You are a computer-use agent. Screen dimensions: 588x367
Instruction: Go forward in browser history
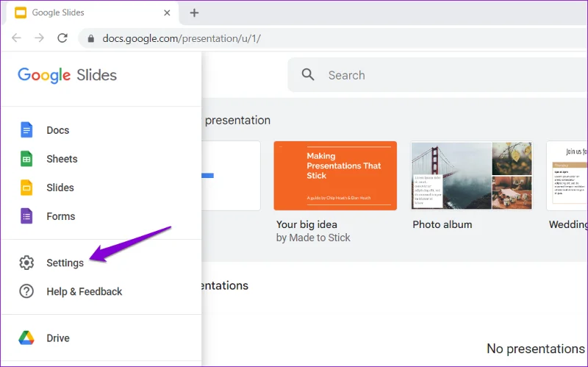pos(40,38)
